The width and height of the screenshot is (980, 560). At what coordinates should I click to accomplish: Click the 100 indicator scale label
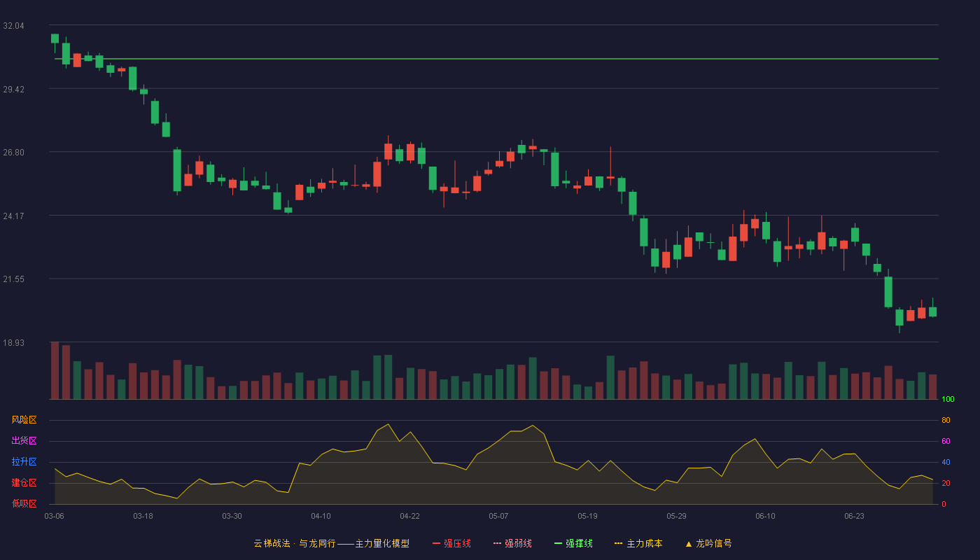click(948, 400)
